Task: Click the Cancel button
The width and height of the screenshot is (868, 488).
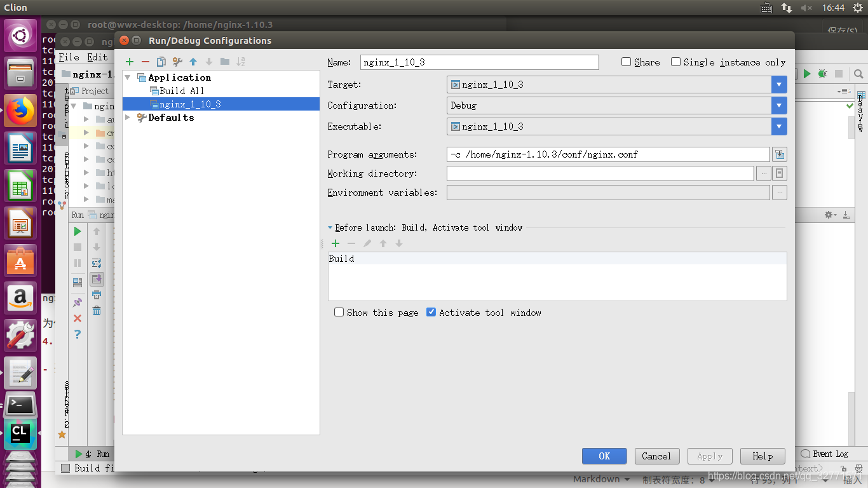Action: point(656,456)
